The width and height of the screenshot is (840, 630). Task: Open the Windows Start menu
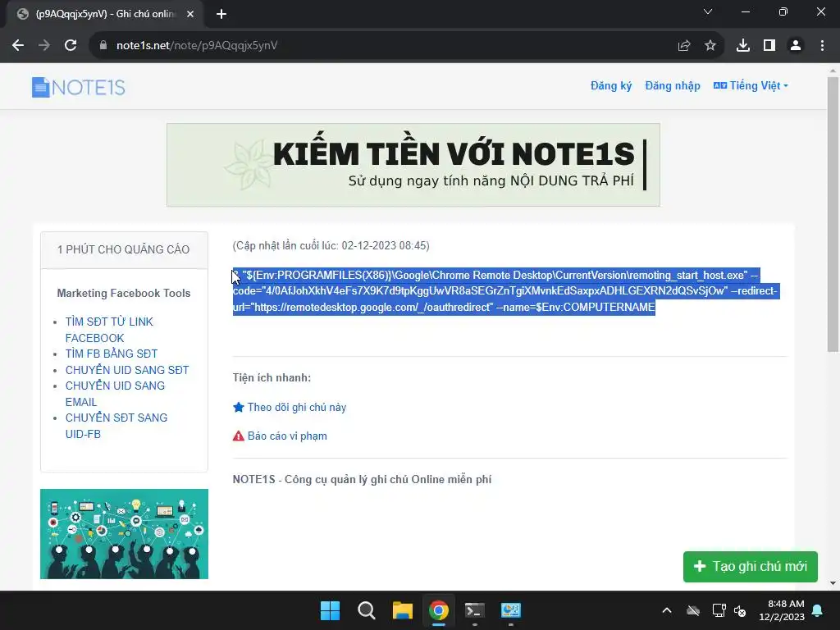(330, 610)
